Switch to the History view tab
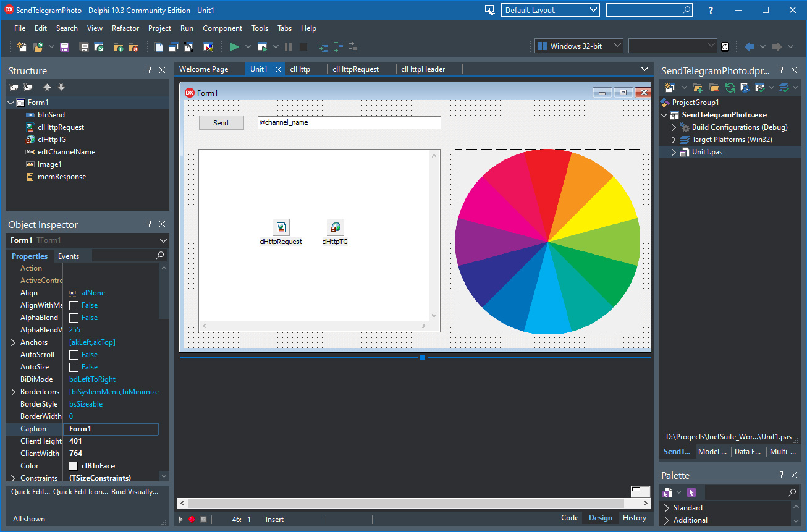Screen dimensions: 807x532 635,518
